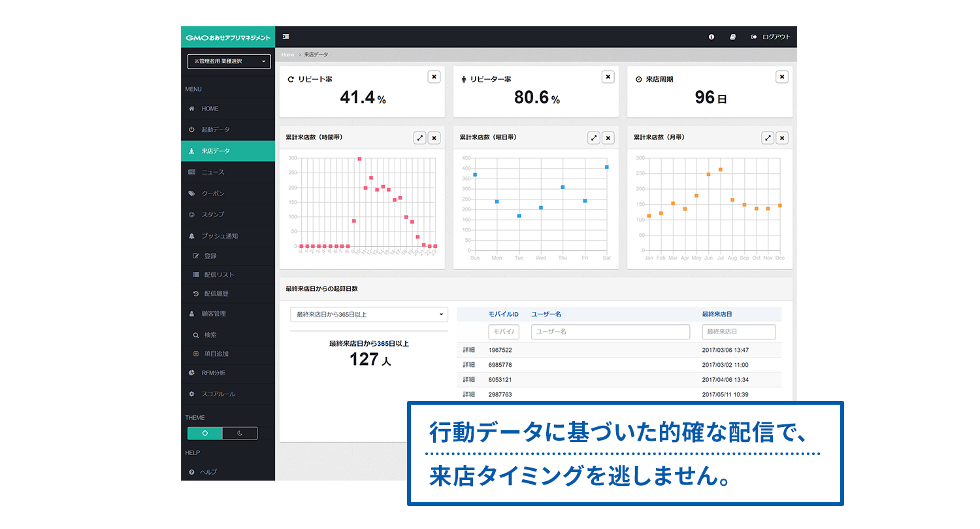980x529 pixels.
Task: Expand the 累計来店数（曜日帯）chart
Action: point(593,138)
